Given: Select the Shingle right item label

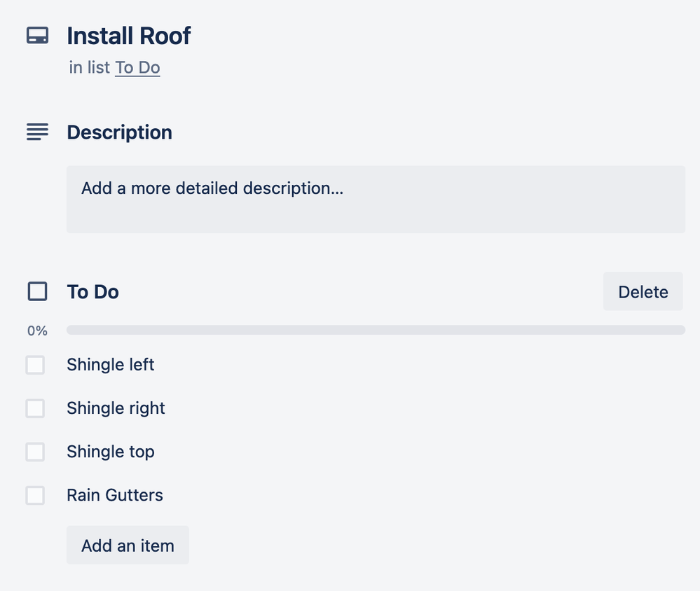Looking at the screenshot, I should [116, 408].
